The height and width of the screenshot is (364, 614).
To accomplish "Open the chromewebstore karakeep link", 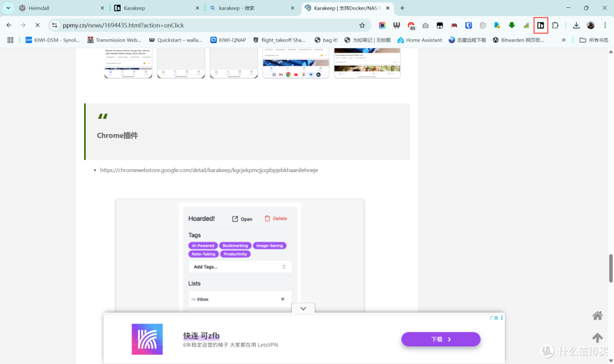I will pos(209,170).
